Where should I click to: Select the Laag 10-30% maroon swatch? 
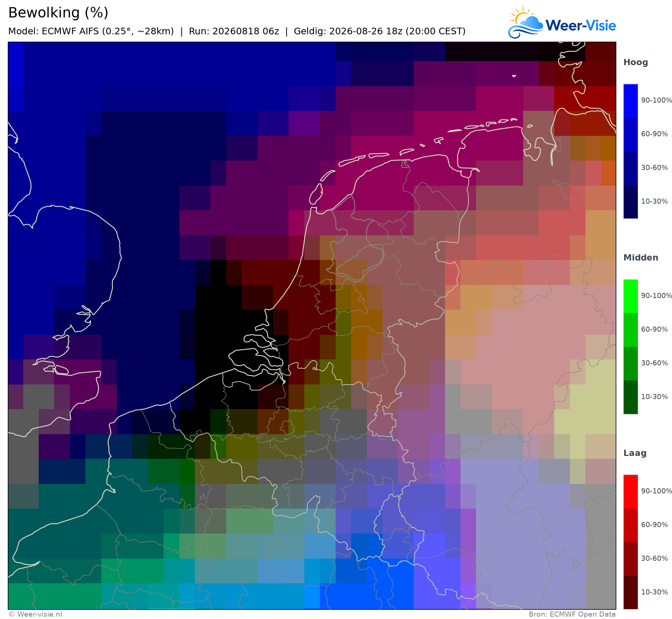click(630, 592)
